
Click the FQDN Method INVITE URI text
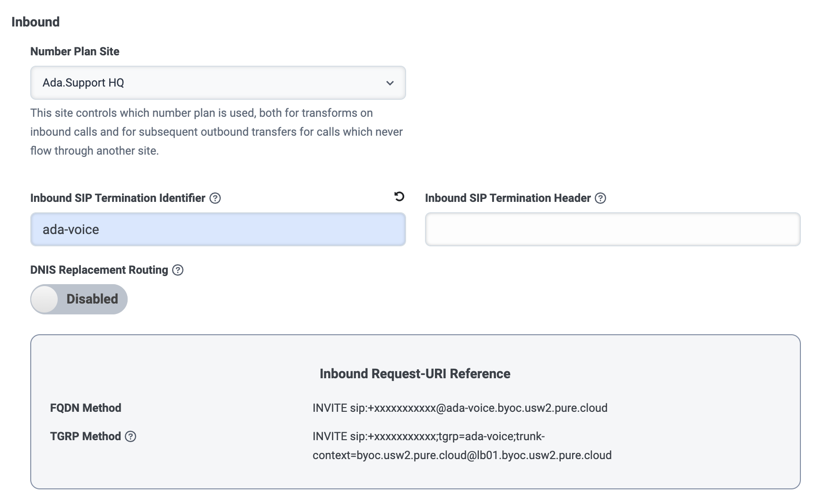[460, 408]
